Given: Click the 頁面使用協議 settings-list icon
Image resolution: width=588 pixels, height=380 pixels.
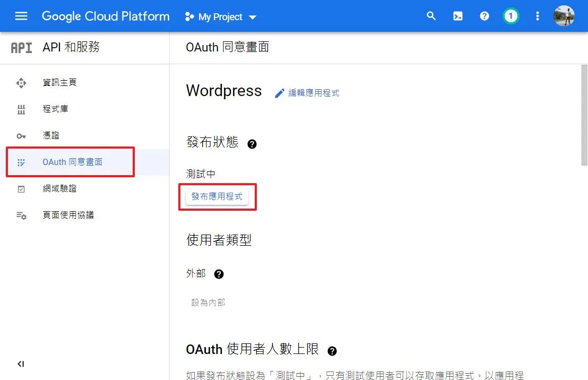Looking at the screenshot, I should (x=21, y=215).
